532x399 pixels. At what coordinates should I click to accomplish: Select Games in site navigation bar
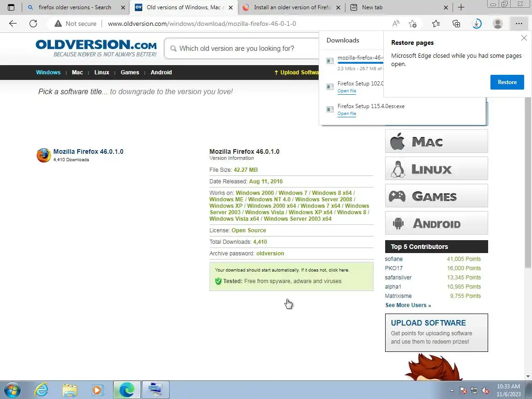pos(130,72)
